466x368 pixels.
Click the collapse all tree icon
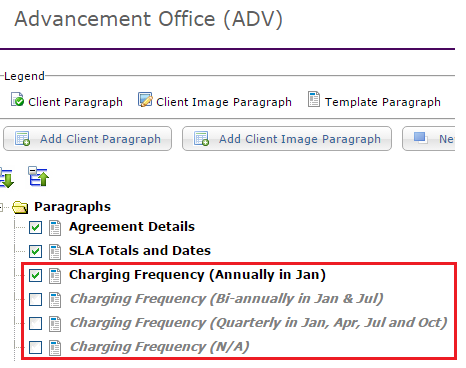(38, 176)
